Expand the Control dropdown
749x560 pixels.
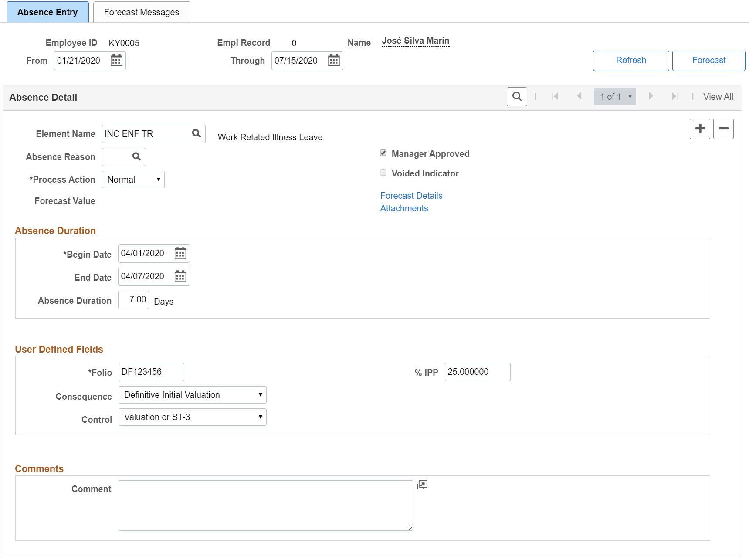pos(193,417)
